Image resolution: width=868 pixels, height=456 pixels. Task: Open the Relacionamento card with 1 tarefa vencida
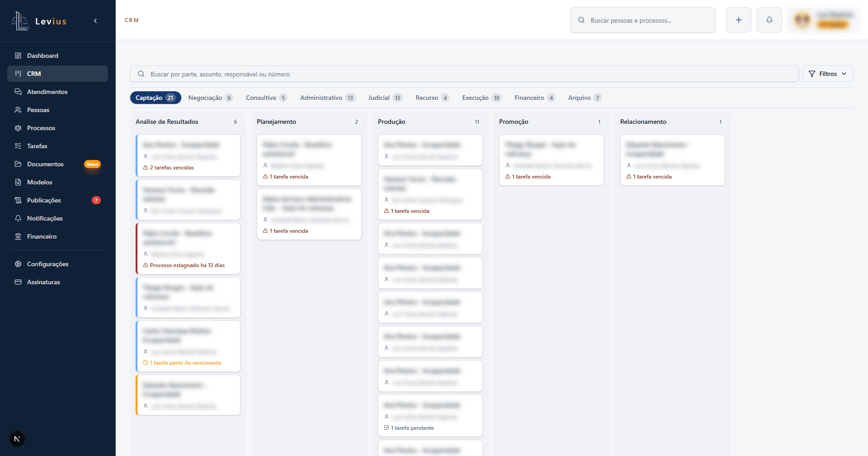click(673, 160)
